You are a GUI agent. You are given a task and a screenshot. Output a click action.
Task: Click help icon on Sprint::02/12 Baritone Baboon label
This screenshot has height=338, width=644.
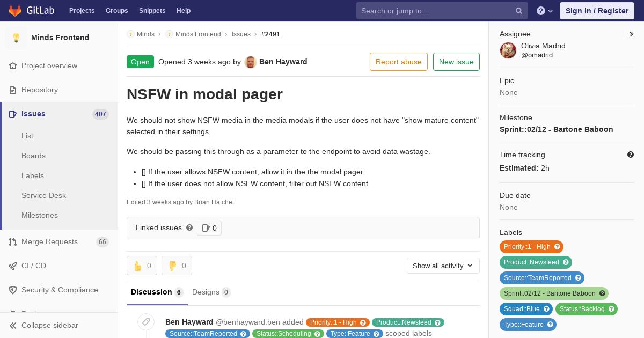click(x=602, y=293)
